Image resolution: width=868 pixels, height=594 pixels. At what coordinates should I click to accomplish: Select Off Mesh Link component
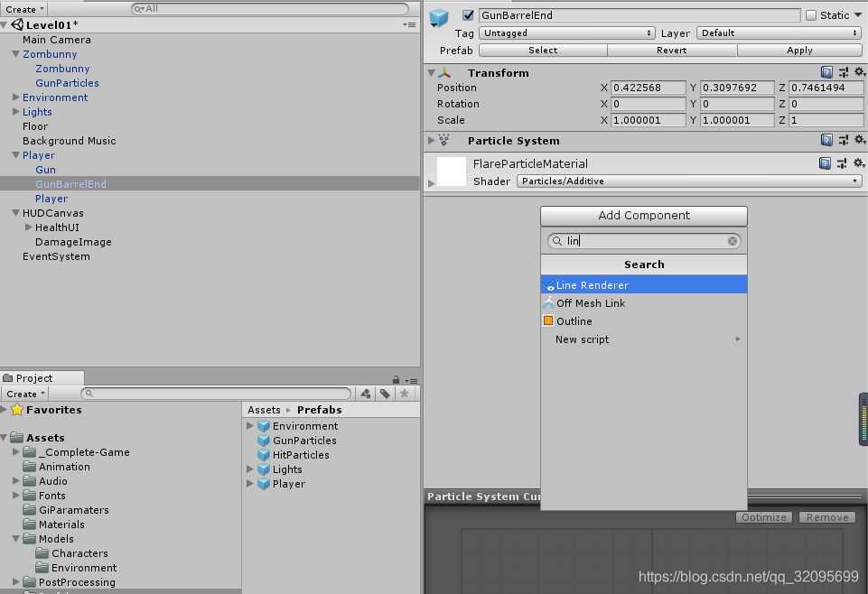pyautogui.click(x=644, y=303)
